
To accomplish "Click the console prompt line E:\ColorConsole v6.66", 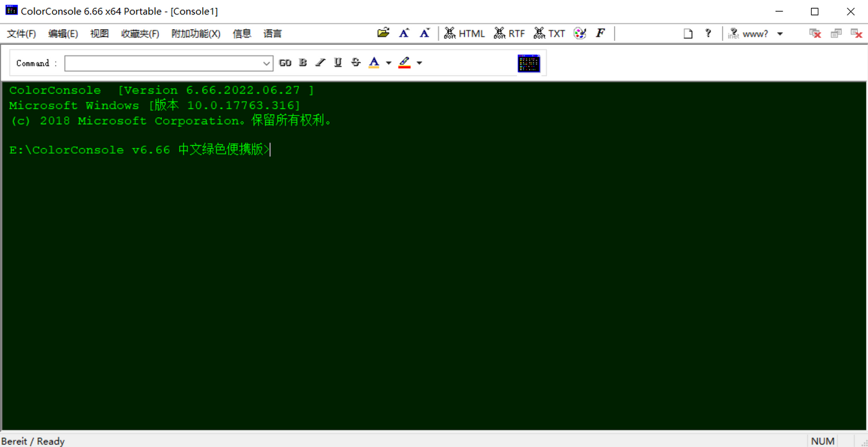I will coord(139,149).
